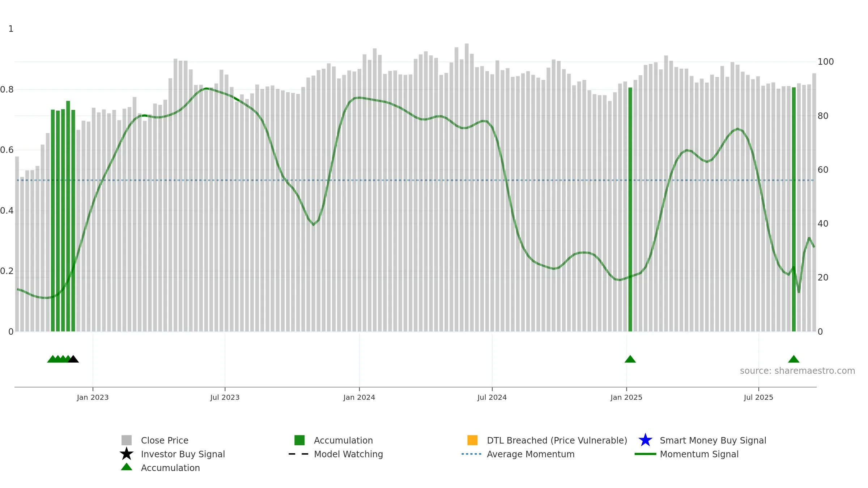
Task: Toggle the Model Watching legend label
Action: tap(348, 454)
